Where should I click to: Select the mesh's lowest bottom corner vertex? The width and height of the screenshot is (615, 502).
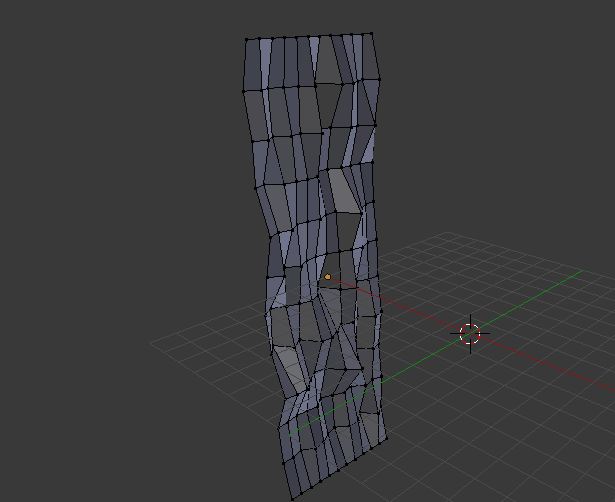tap(292, 499)
